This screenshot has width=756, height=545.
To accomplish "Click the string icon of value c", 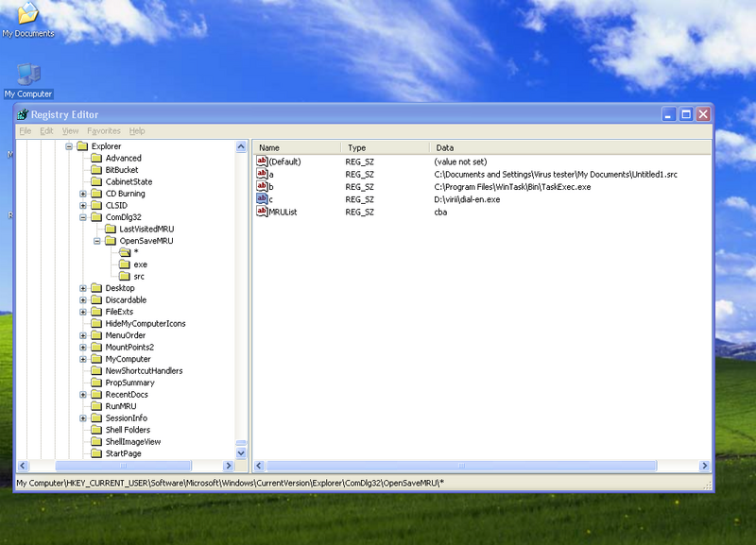I will coord(262,199).
